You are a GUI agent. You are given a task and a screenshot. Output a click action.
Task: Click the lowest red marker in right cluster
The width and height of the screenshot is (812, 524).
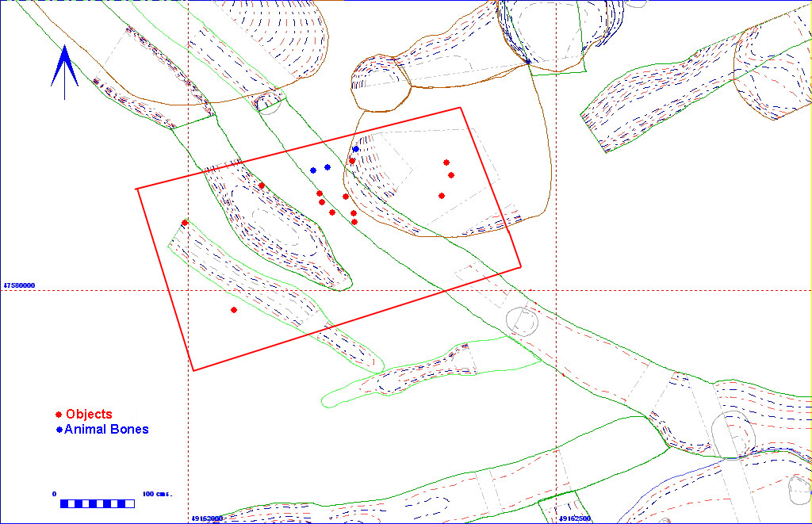tap(441, 196)
